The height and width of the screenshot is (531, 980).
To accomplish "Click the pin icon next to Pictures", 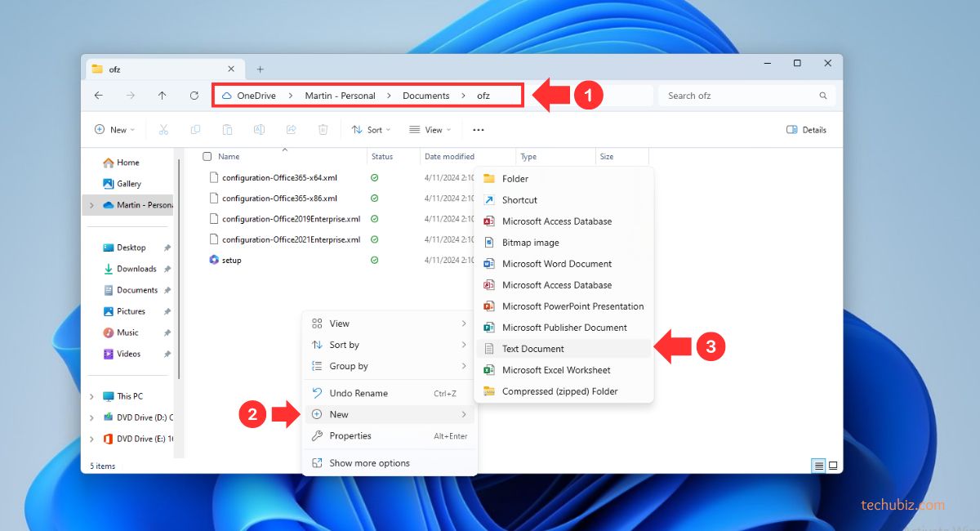I will pyautogui.click(x=167, y=311).
